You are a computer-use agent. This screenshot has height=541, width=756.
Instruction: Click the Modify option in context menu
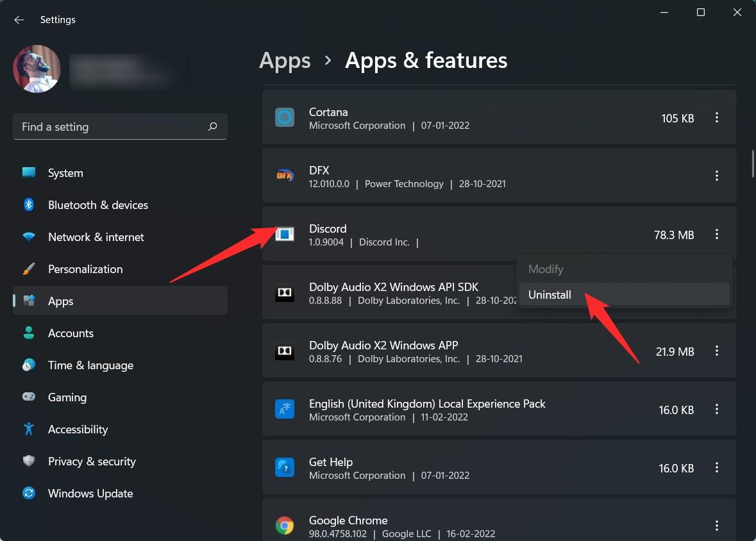pyautogui.click(x=625, y=269)
